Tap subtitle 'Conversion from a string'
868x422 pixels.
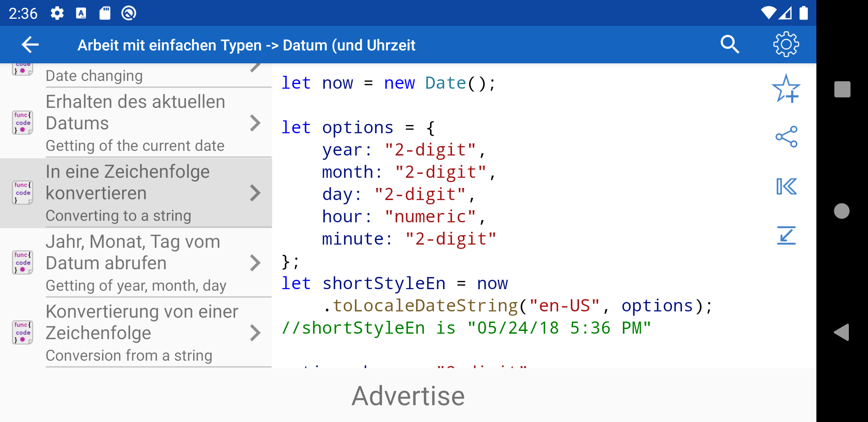click(x=129, y=356)
